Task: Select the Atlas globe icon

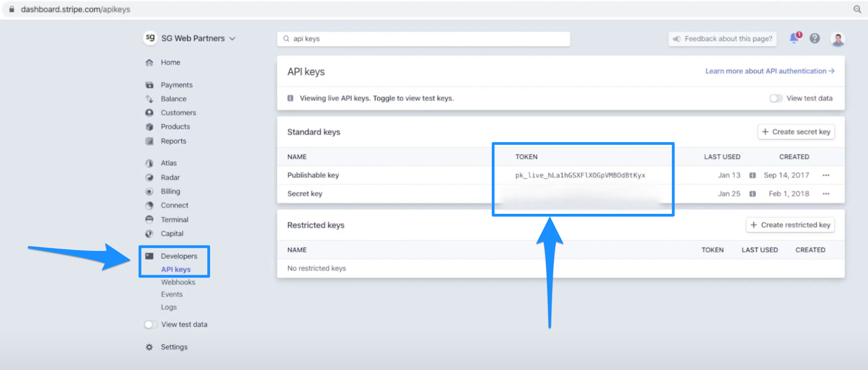Action: point(149,163)
